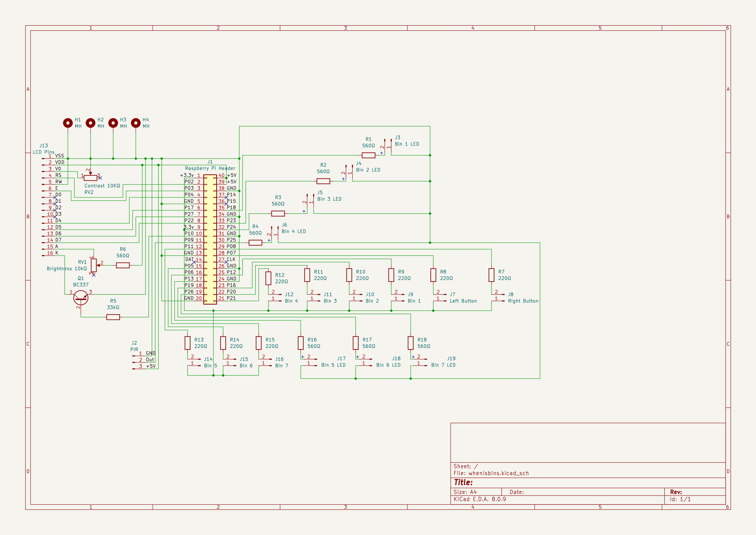The width and height of the screenshot is (756, 535).
Task: Click the R17 resistor symbol body
Action: click(356, 343)
